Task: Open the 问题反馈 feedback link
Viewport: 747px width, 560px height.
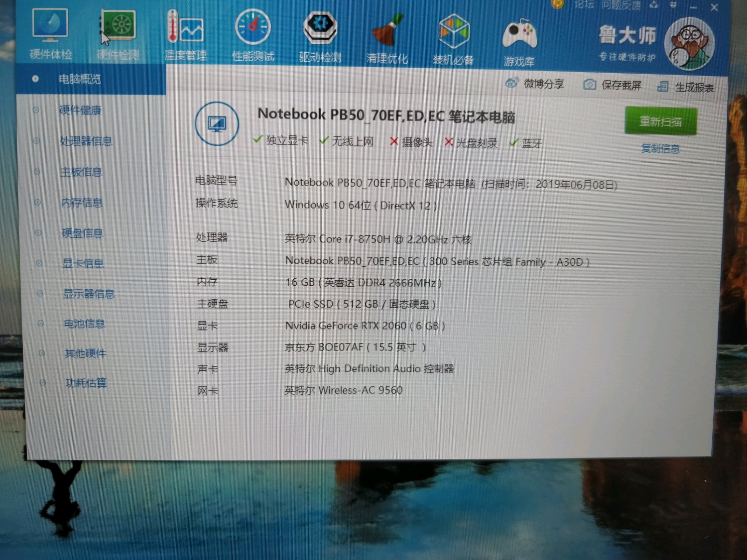Action: (x=621, y=5)
